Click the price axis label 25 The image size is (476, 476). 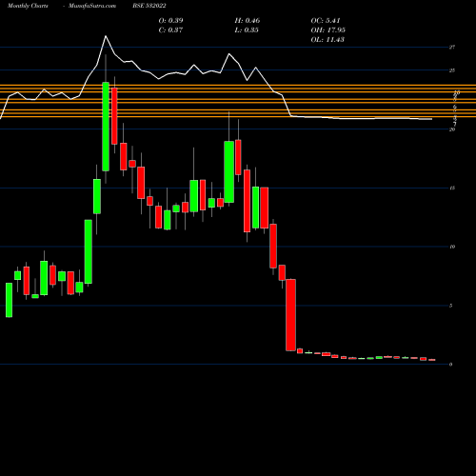pos(452,70)
